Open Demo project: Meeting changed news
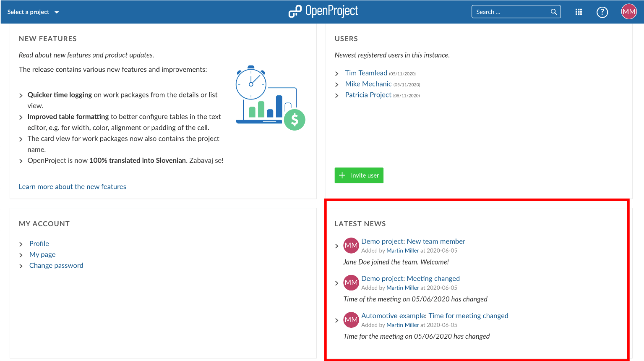The image size is (644, 361). click(x=410, y=278)
